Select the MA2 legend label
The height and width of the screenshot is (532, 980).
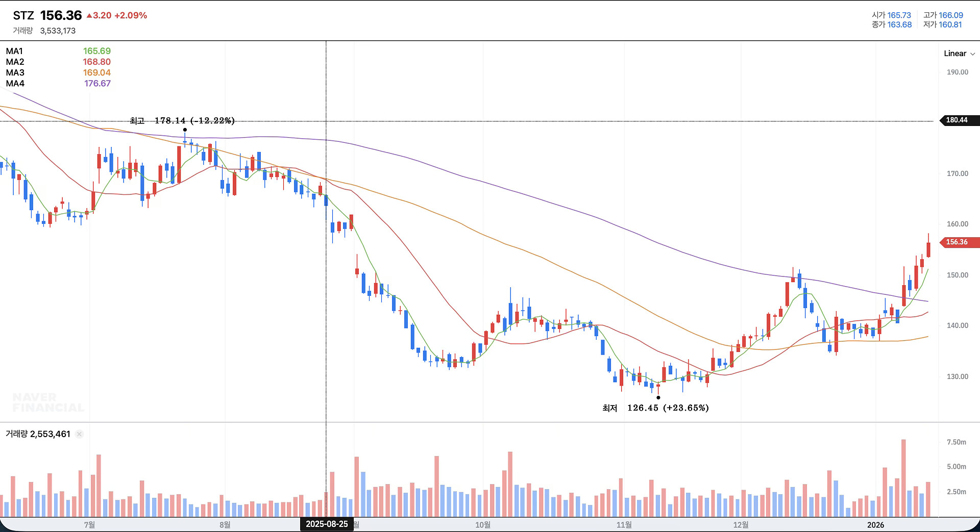point(15,62)
